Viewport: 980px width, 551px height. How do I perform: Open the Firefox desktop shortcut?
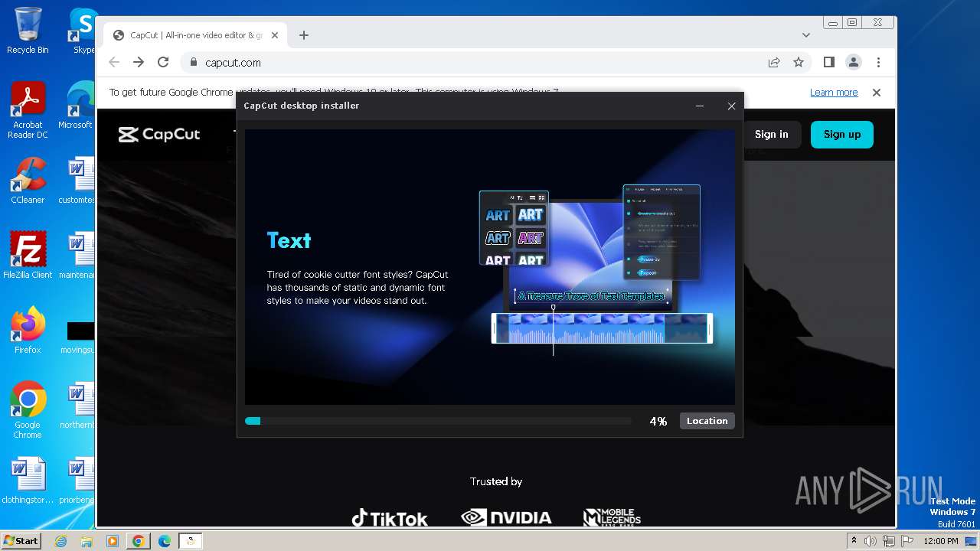[28, 331]
